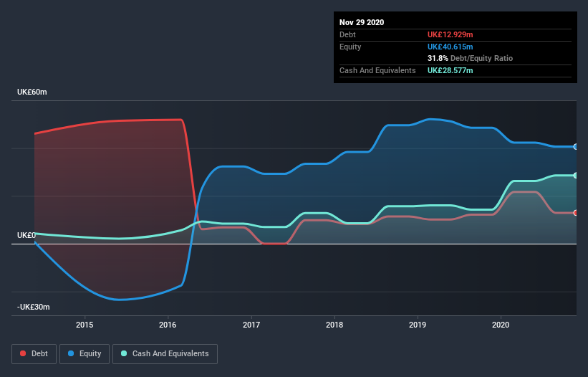
Task: Click the 31.8% Debt/Equity Ratio text
Action: coord(470,58)
